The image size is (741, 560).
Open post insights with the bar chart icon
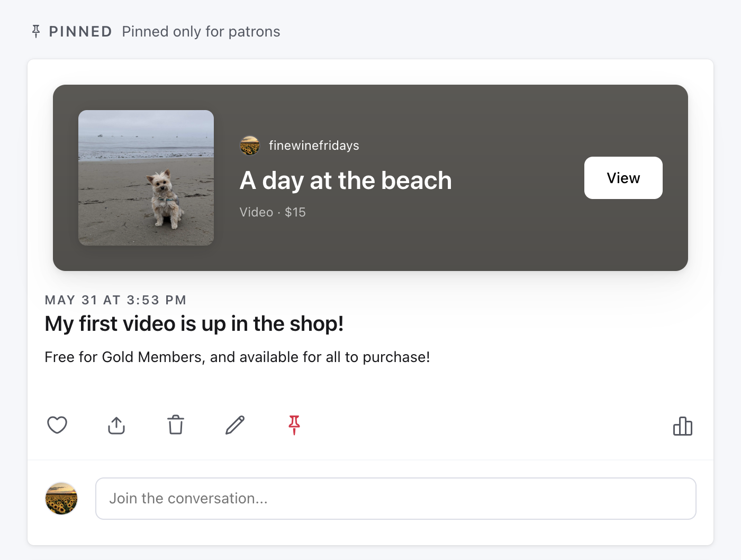pyautogui.click(x=683, y=426)
